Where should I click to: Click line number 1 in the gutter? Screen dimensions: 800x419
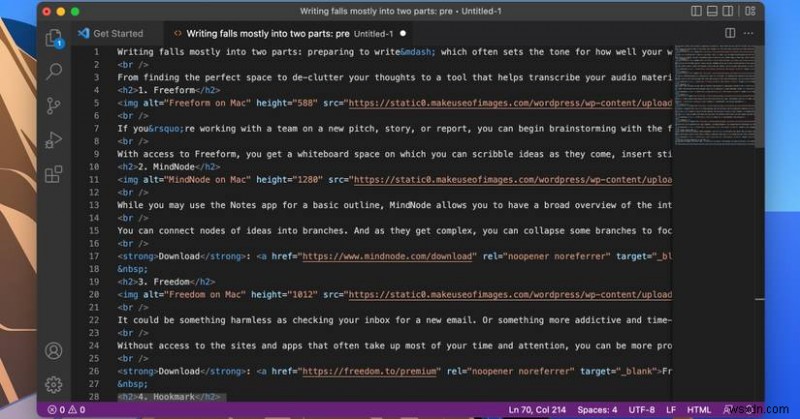click(x=96, y=52)
